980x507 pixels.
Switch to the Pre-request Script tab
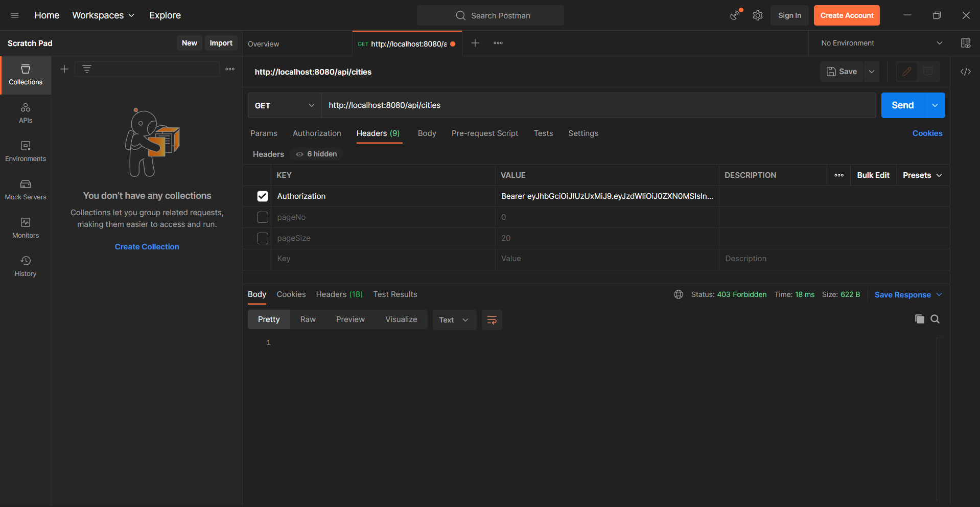(x=485, y=133)
